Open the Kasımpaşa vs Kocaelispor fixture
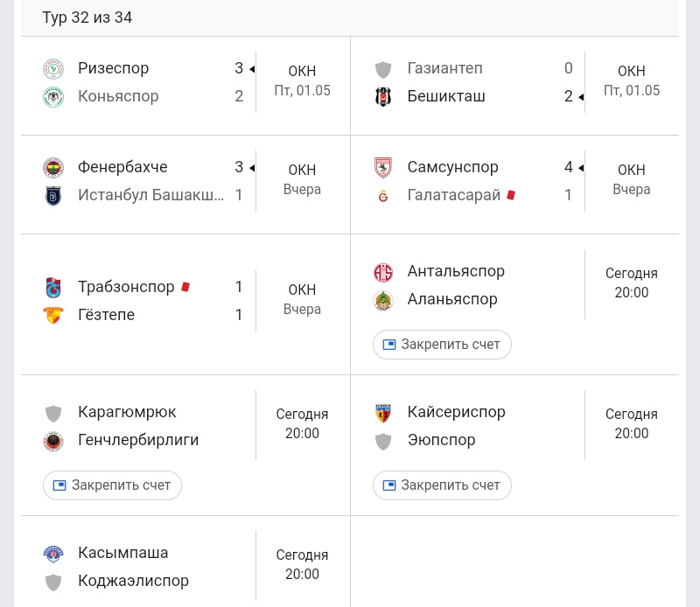 185,562
